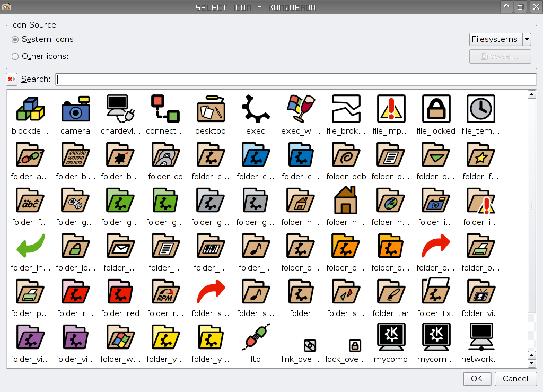Pick the plain folder icon
543x392 pixels.
coord(301,292)
